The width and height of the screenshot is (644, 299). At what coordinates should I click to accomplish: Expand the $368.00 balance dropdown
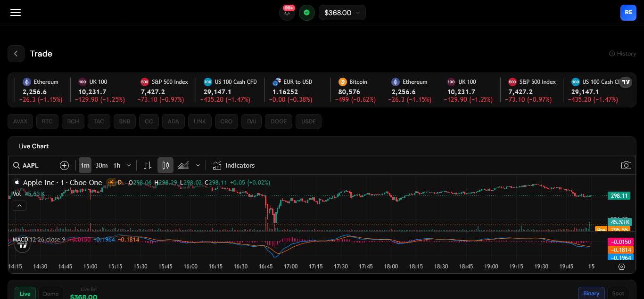342,13
